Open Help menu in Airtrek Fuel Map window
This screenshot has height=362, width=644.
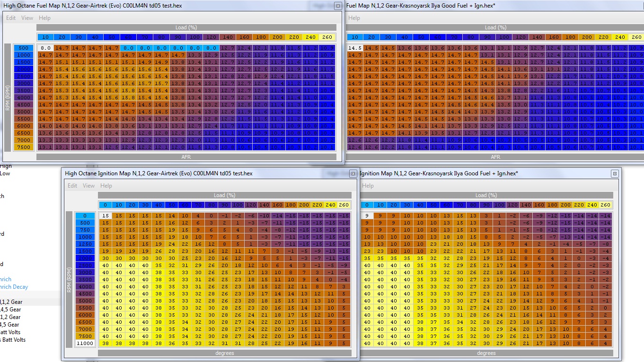[x=44, y=18]
